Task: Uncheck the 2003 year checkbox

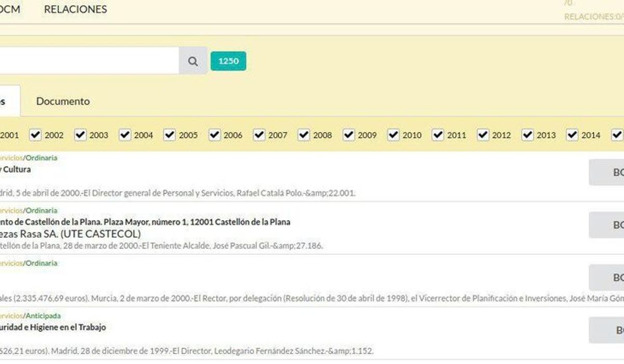Action: (x=80, y=135)
